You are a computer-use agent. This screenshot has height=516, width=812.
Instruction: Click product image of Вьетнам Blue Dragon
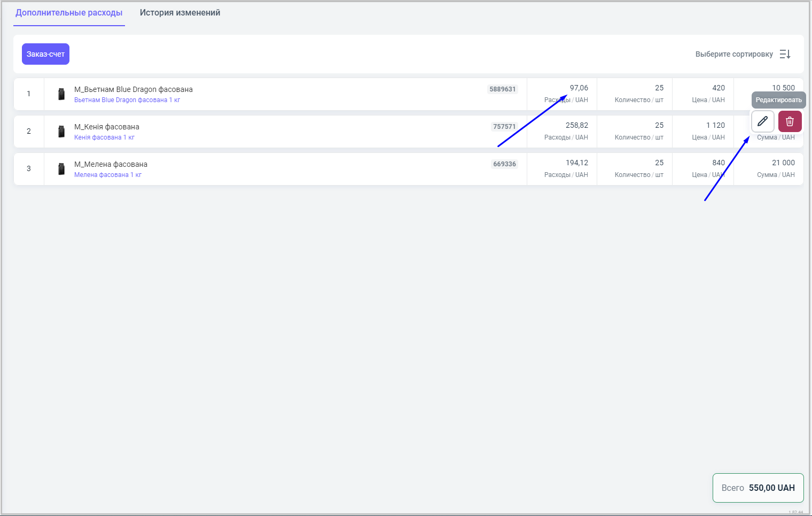[61, 94]
